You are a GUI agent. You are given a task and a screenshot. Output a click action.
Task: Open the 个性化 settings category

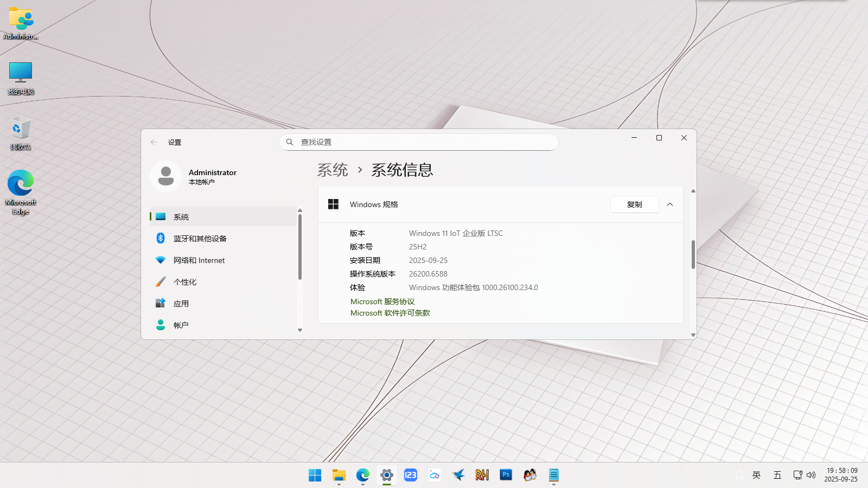pyautogui.click(x=223, y=282)
